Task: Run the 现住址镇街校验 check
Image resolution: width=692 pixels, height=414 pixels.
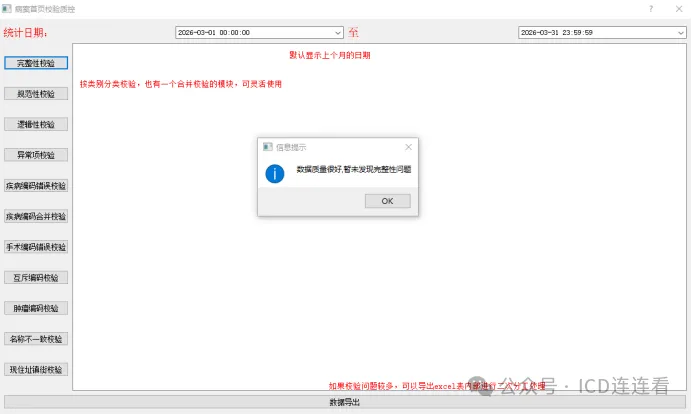Action: pyautogui.click(x=36, y=369)
